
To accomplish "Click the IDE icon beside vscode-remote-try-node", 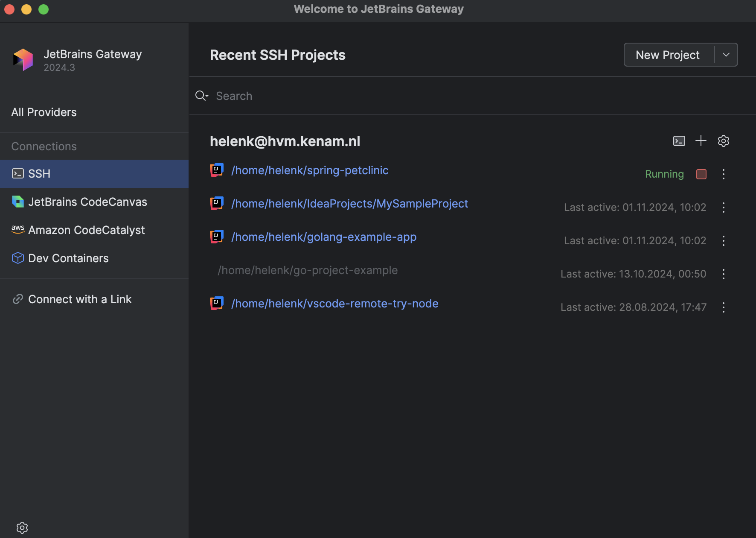I will (x=217, y=304).
